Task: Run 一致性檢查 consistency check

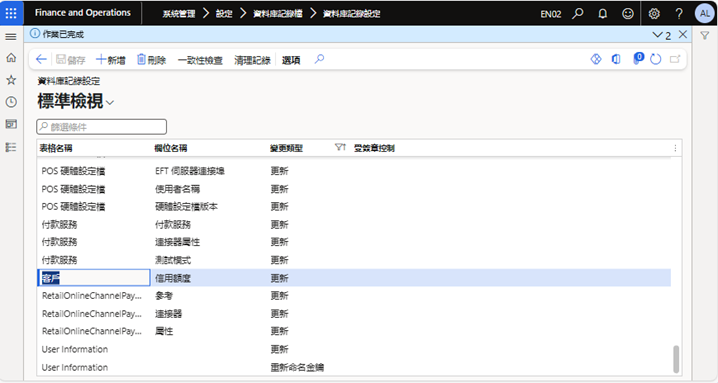Action: pos(200,60)
